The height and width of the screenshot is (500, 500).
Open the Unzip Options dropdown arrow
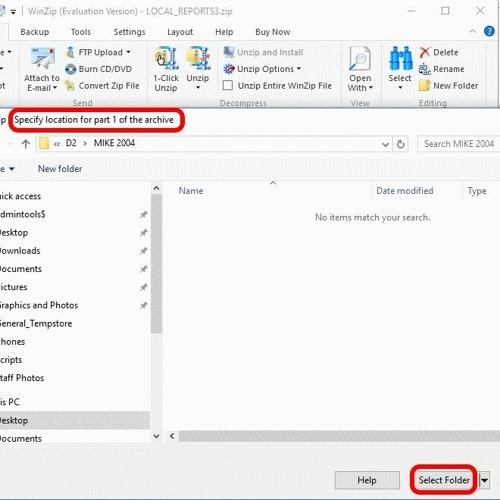pos(299,68)
